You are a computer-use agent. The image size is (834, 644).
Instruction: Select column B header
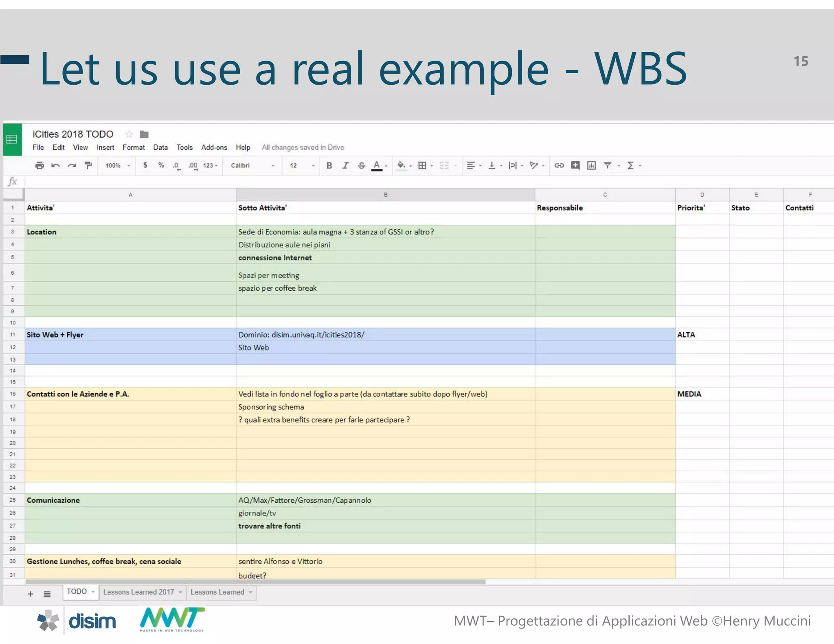[386, 195]
